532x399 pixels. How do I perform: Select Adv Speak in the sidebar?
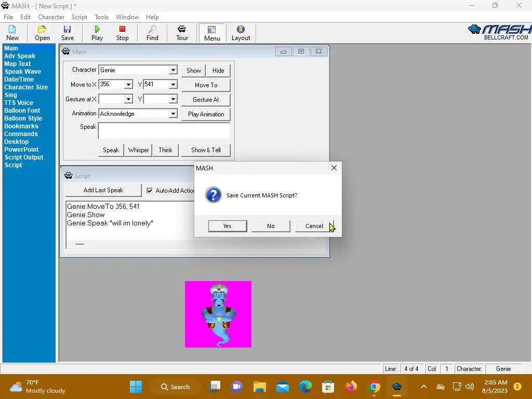(x=20, y=56)
